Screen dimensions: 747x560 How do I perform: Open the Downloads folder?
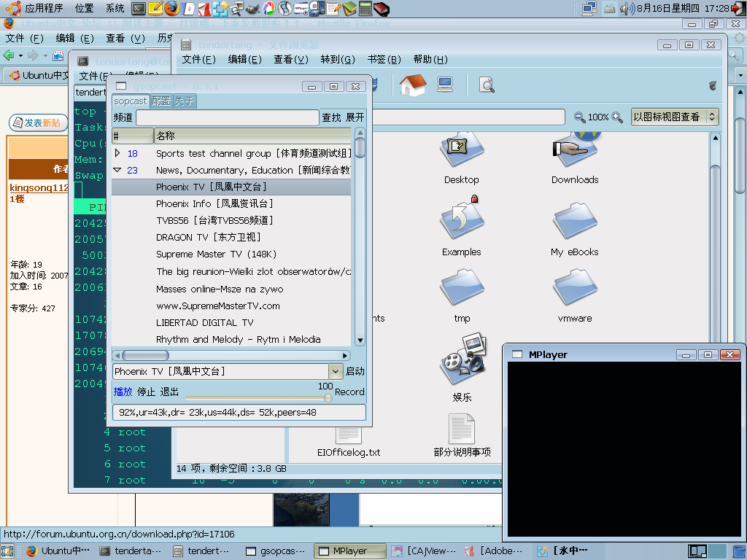(x=575, y=158)
